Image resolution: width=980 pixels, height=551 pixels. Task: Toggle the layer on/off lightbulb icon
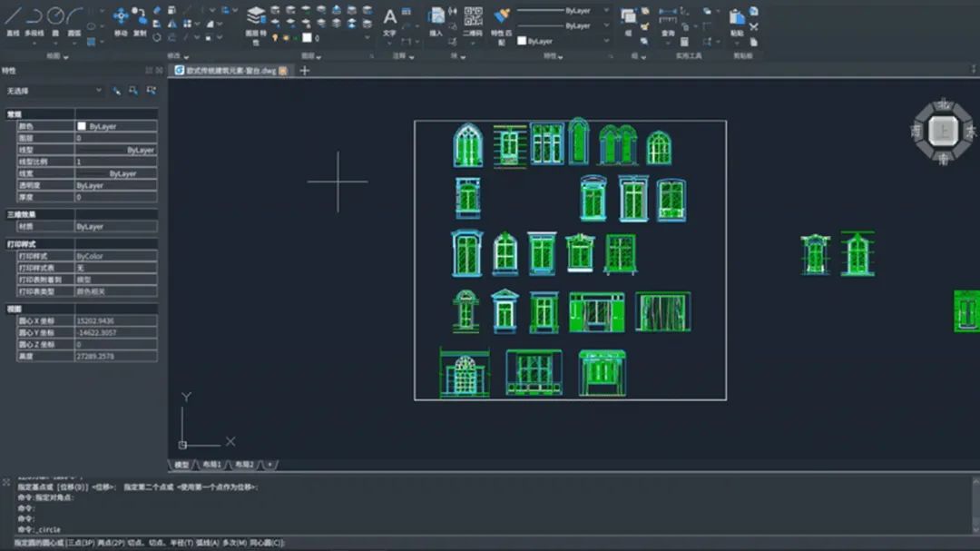pos(275,38)
